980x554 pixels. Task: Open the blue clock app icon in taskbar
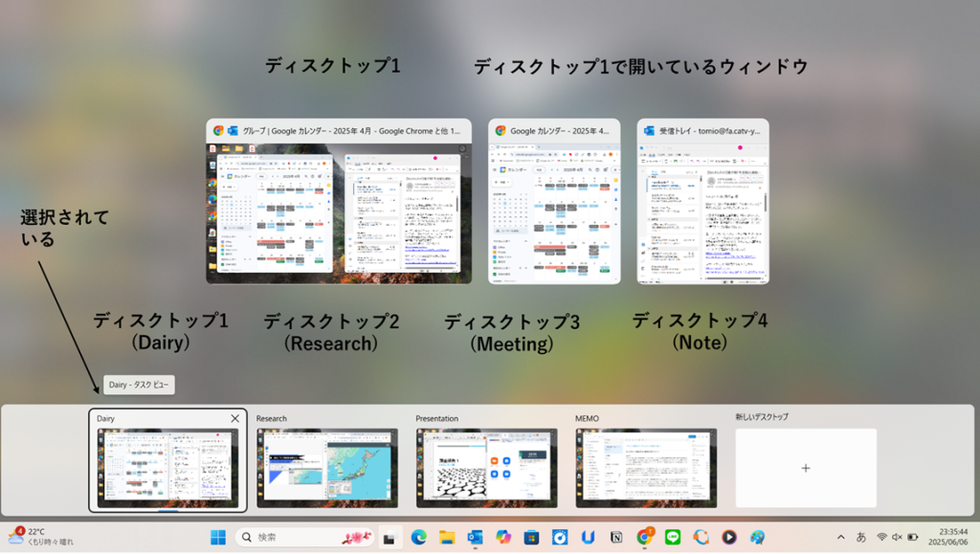coord(560,537)
